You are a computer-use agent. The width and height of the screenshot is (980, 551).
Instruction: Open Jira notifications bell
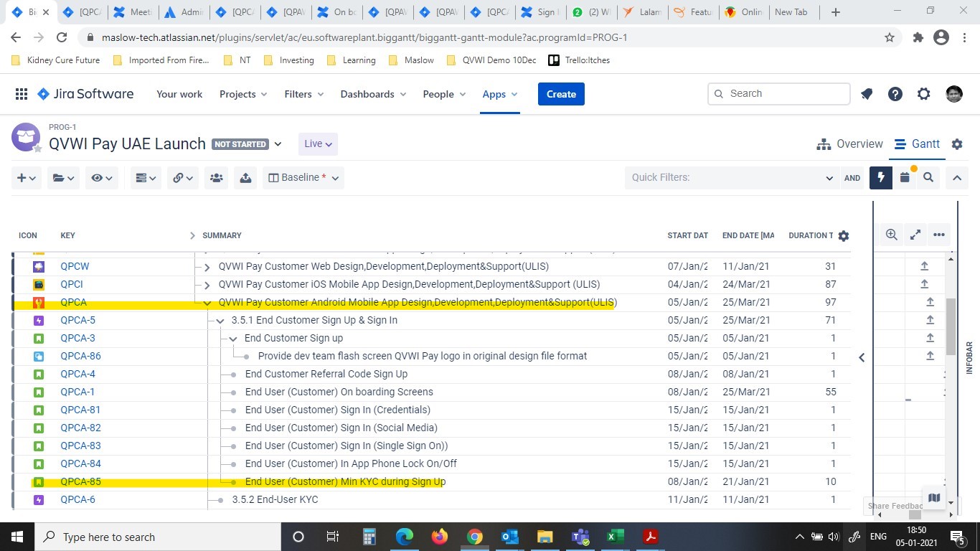[867, 94]
